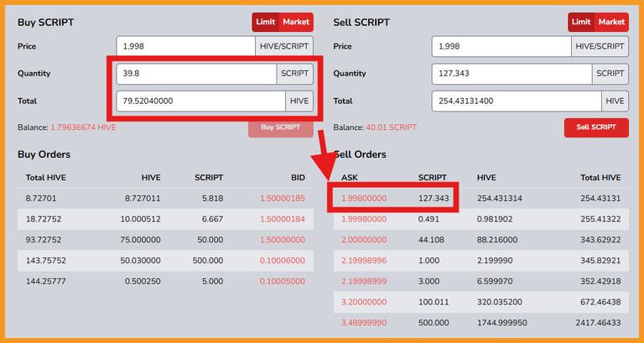644x343 pixels.
Task: Click the Buy Orders heading
Action: 44,154
